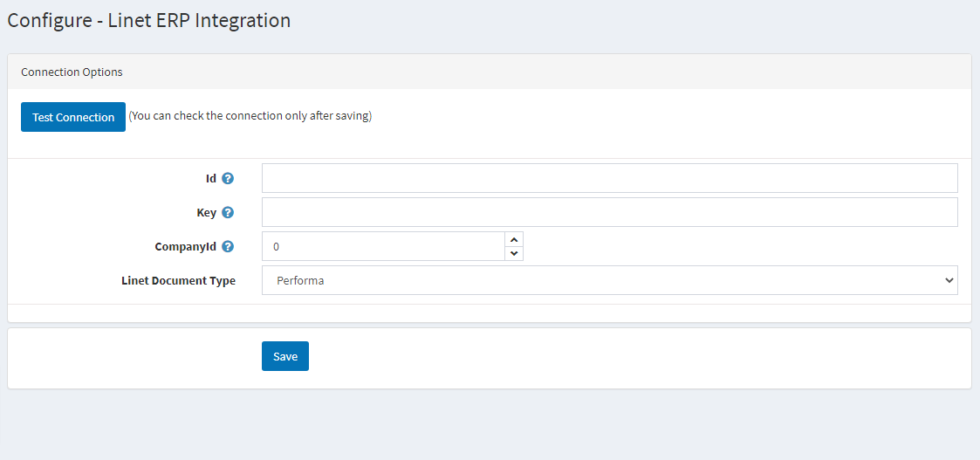
Task: Focus the Id text input field
Action: (x=609, y=178)
